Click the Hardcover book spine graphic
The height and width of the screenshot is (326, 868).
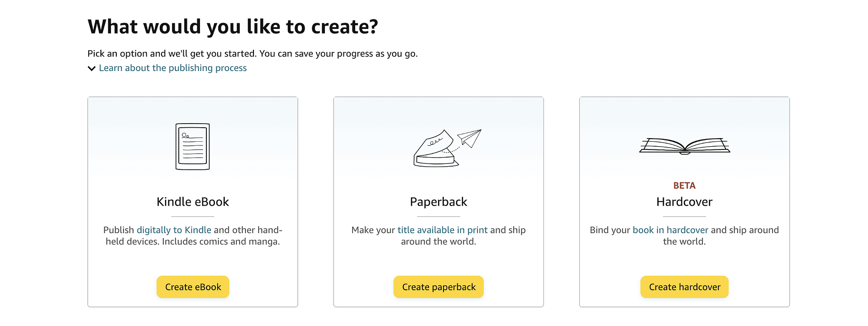684,153
